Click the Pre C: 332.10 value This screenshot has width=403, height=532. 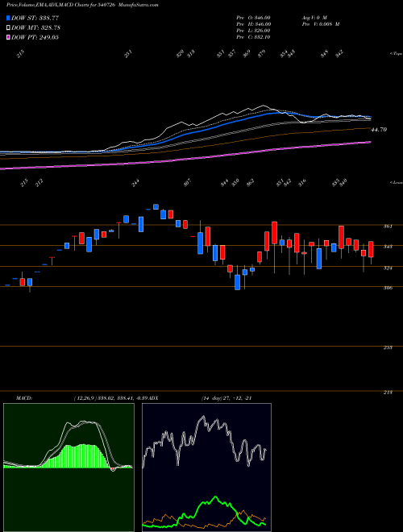pos(254,37)
